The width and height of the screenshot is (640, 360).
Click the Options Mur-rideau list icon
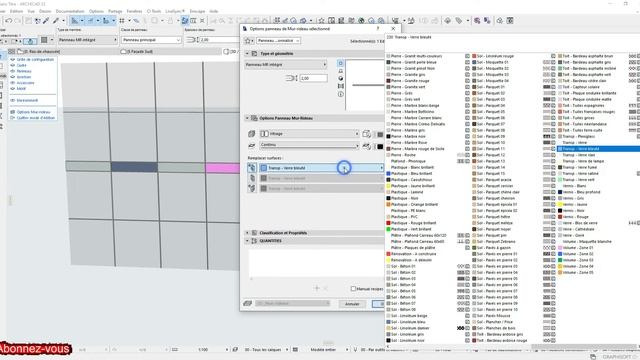pos(13,112)
